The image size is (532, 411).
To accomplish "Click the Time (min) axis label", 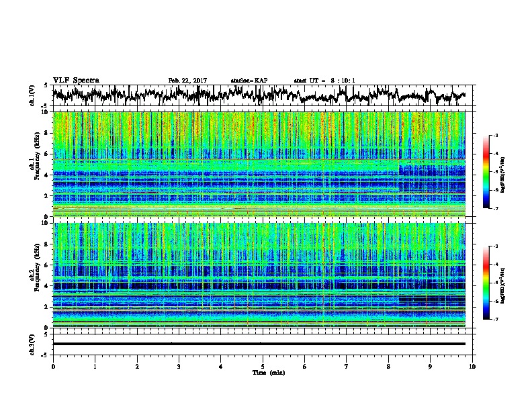I will click(269, 373).
